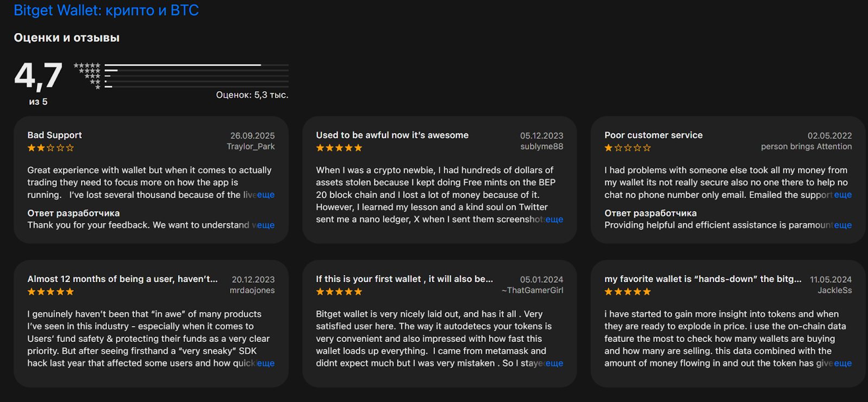The image size is (868, 402).
Task: Open the Bitget Wallet app title link
Action: (106, 10)
